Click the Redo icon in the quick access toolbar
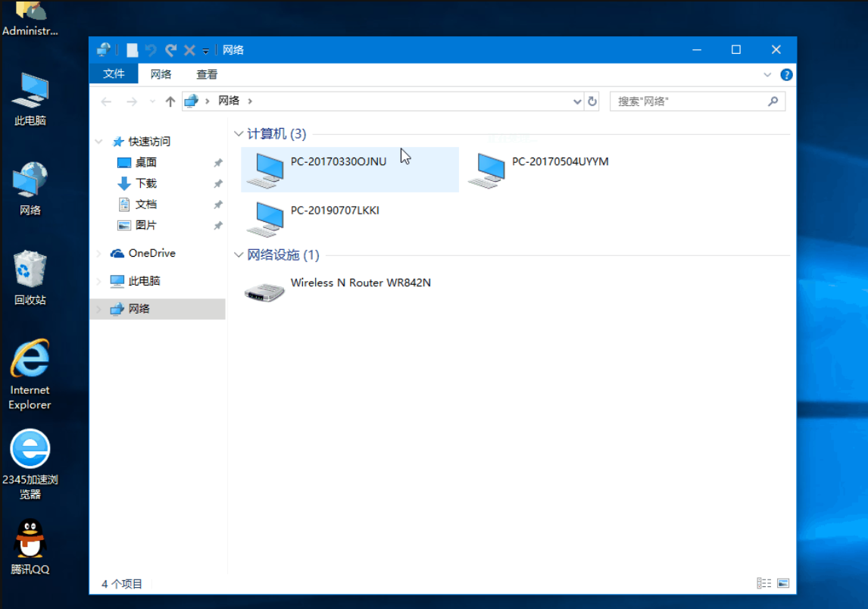This screenshot has height=609, width=868. click(173, 49)
